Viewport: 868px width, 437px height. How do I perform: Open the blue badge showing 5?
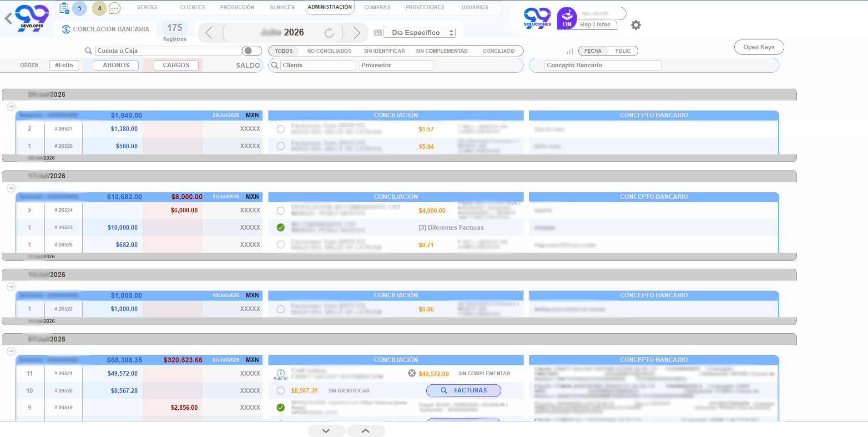click(x=80, y=8)
